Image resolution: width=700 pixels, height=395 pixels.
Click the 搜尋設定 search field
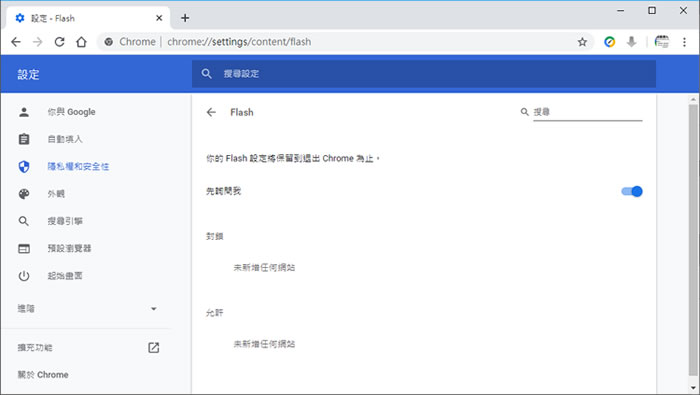point(424,74)
